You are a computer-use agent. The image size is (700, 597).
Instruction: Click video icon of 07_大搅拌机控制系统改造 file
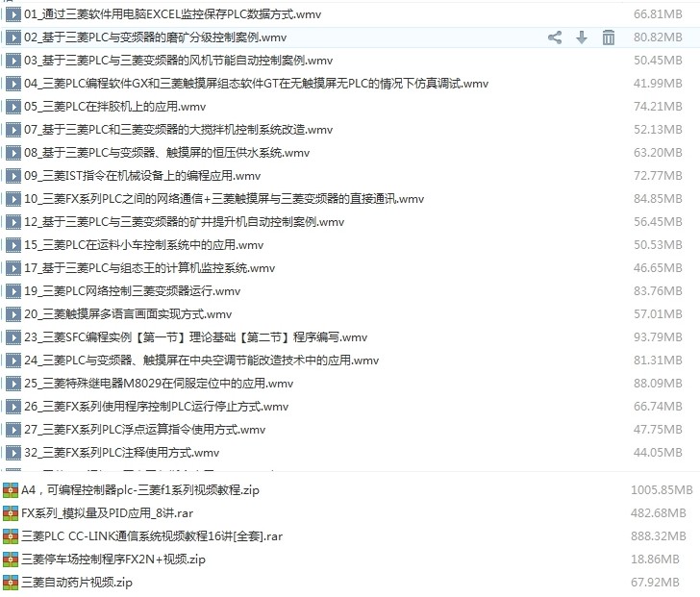pos(13,130)
